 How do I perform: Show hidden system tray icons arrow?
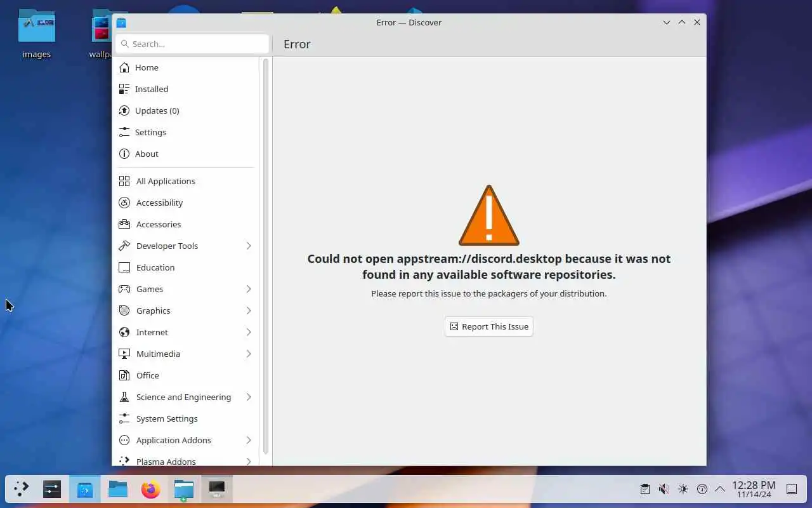click(x=720, y=489)
